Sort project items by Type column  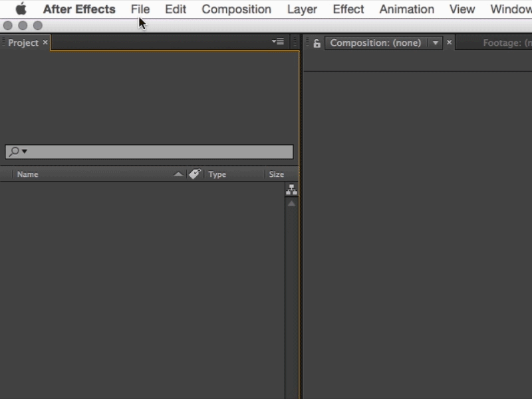(217, 174)
